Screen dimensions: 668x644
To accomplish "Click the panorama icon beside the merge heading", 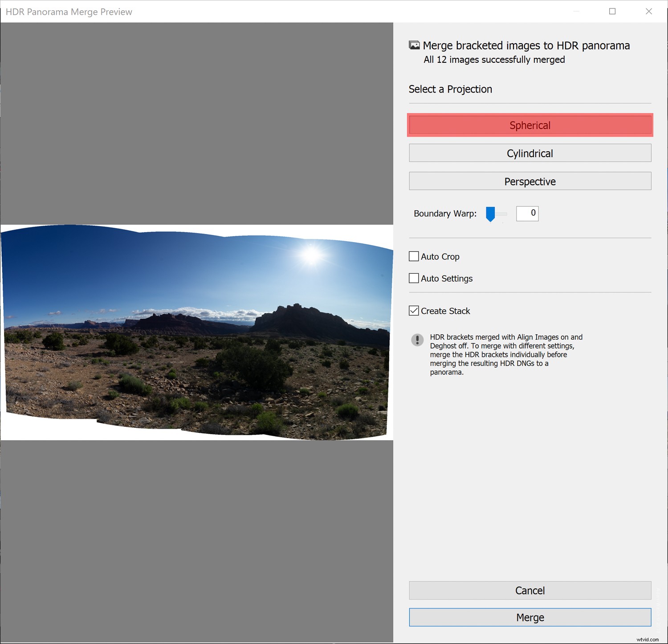I will (x=415, y=45).
